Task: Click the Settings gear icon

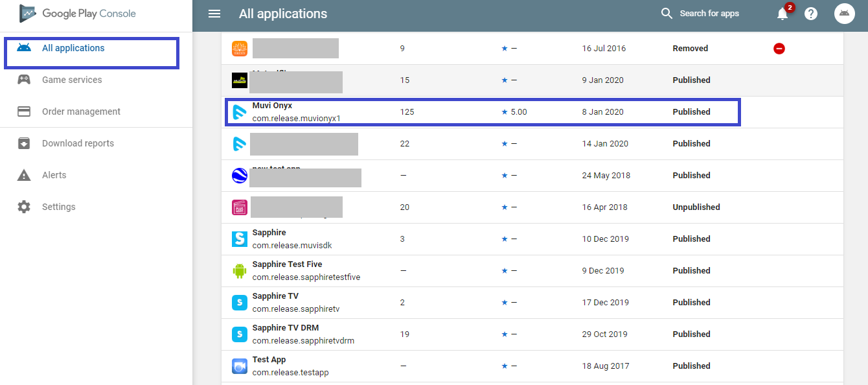Action: 24,207
